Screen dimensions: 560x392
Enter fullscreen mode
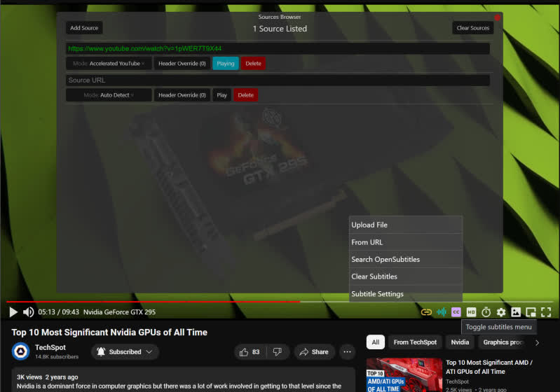click(546, 312)
